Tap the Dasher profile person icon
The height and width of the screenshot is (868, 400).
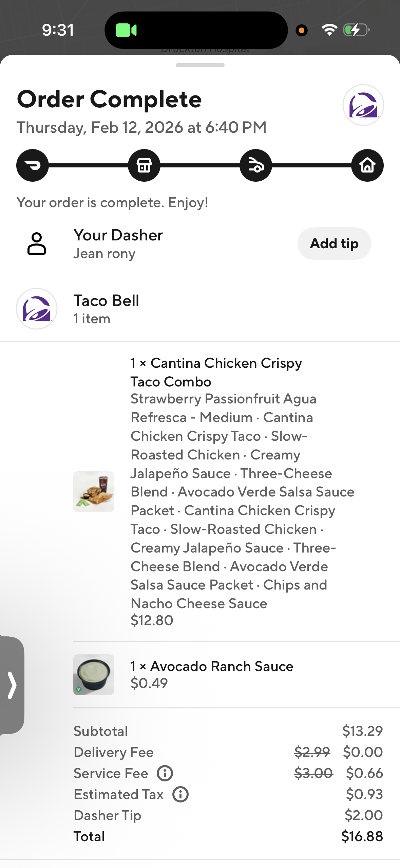[37, 243]
